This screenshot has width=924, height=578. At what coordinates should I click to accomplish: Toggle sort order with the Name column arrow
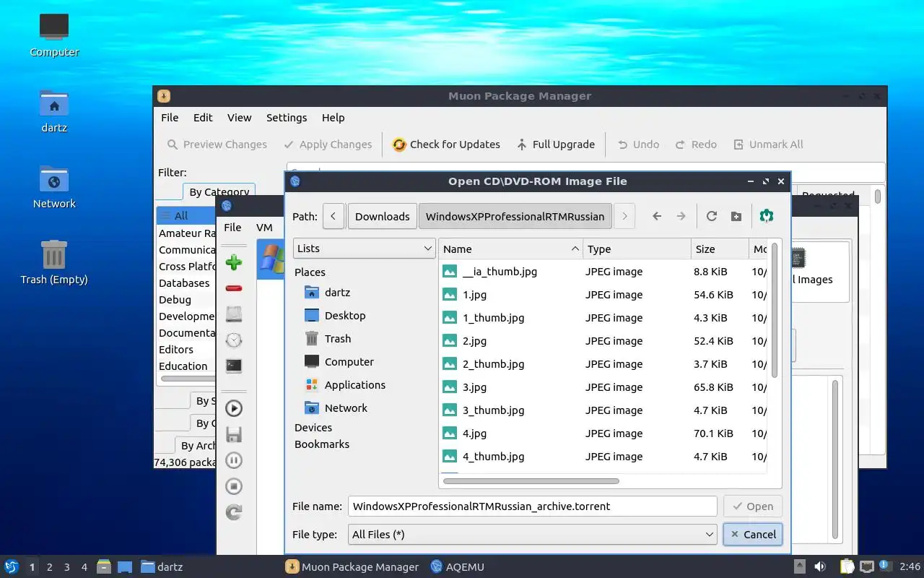(x=575, y=249)
